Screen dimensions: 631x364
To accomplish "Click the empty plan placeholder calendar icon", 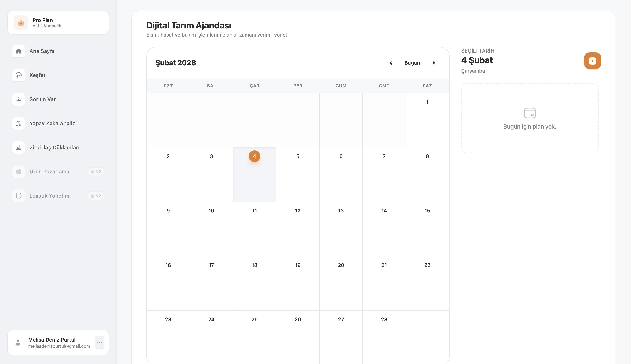I will click(x=529, y=113).
